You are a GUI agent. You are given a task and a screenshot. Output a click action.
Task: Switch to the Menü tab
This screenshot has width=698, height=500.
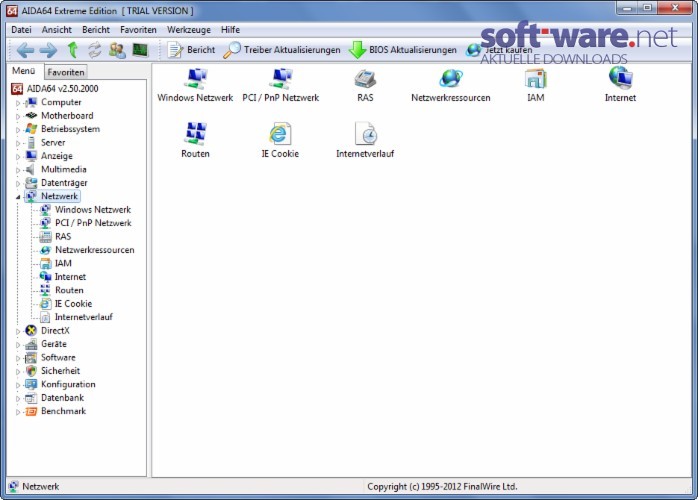coord(23,71)
